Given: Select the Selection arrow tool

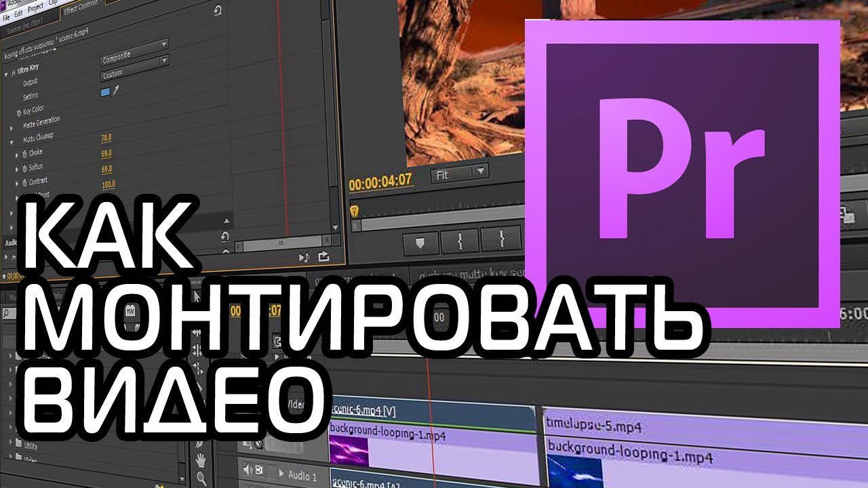Looking at the screenshot, I should pos(197,296).
